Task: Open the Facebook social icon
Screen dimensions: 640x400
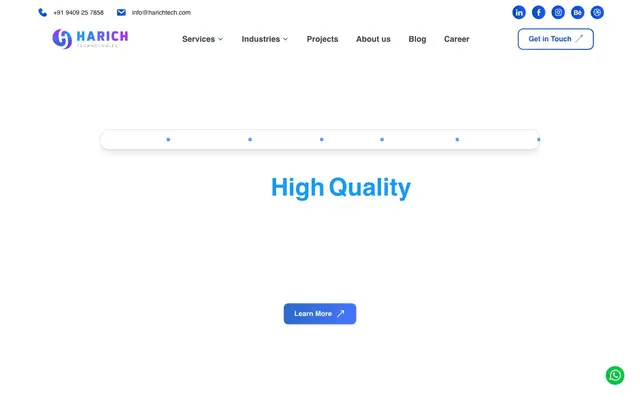Action: point(538,12)
